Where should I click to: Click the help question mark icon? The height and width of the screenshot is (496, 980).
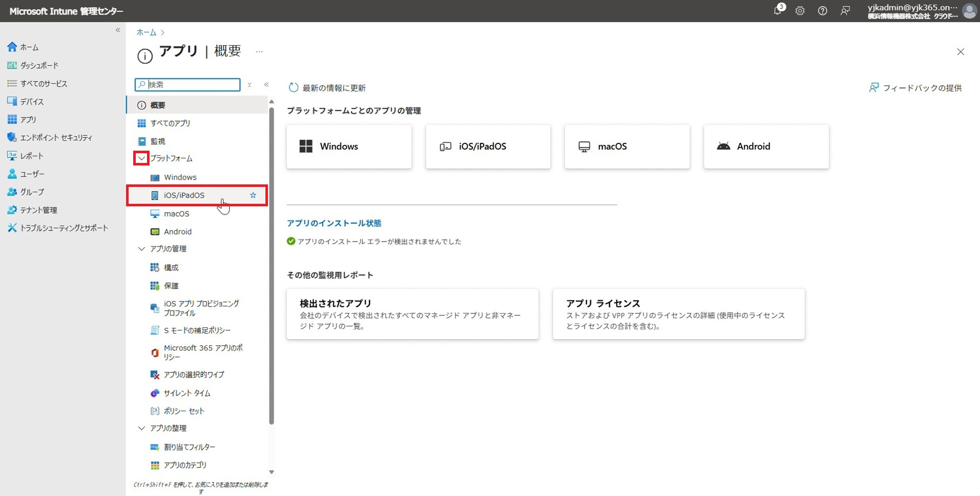click(822, 11)
